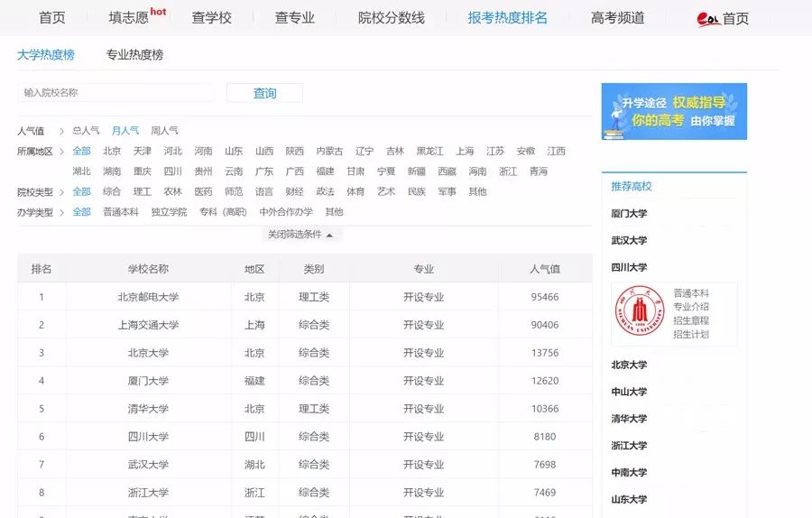Click 开设专业 in 厦门大学 row
Screen dimensions: 812x518
click(x=424, y=381)
